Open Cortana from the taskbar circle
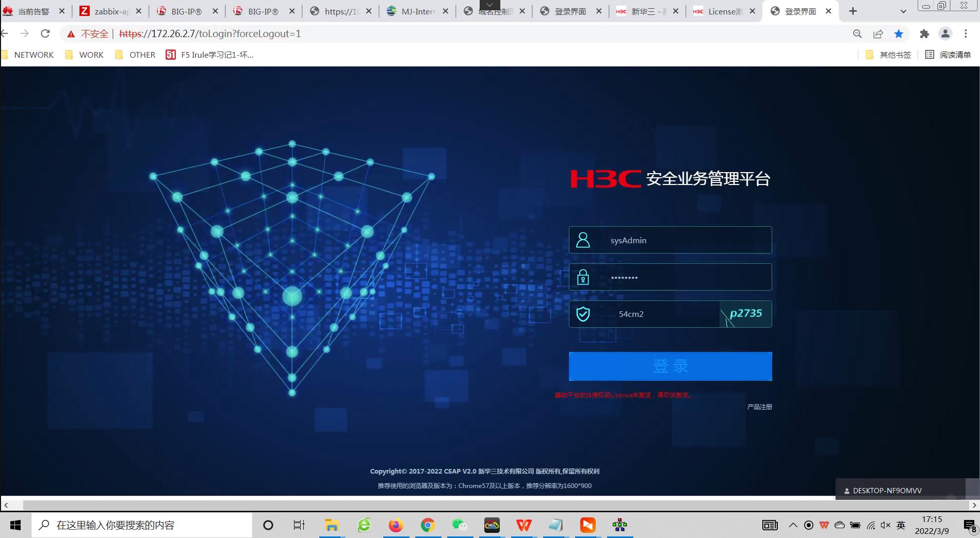 pyautogui.click(x=268, y=525)
